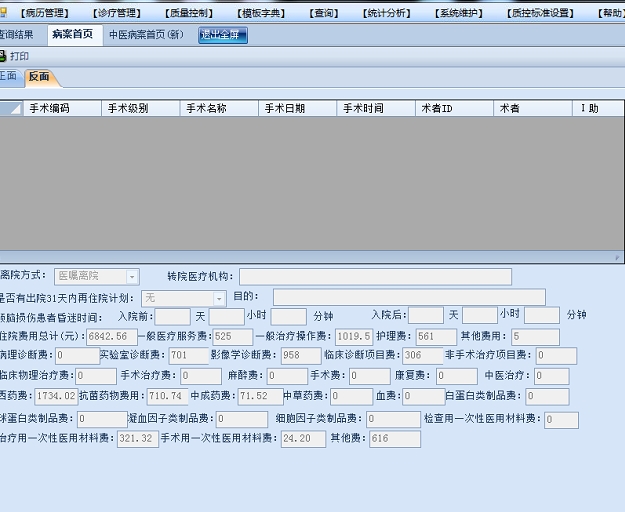Click the 术者 column header
This screenshot has height=512, width=625.
[x=533, y=108]
